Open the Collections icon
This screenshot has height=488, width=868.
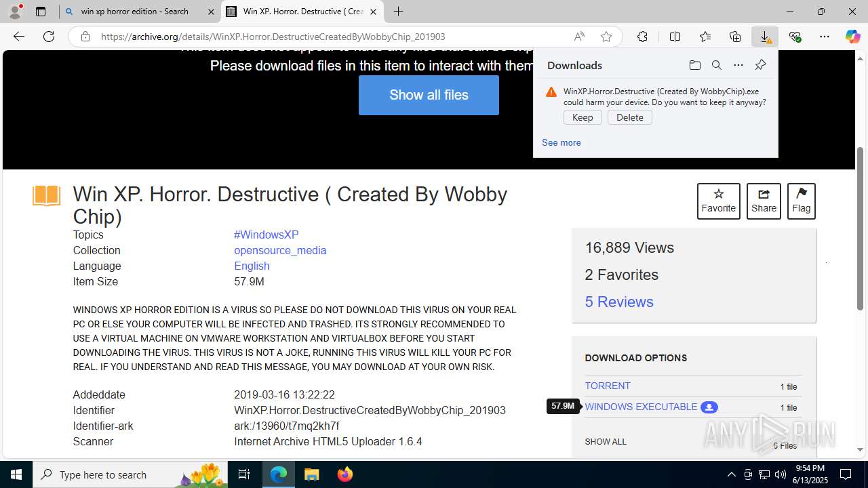[x=735, y=37]
